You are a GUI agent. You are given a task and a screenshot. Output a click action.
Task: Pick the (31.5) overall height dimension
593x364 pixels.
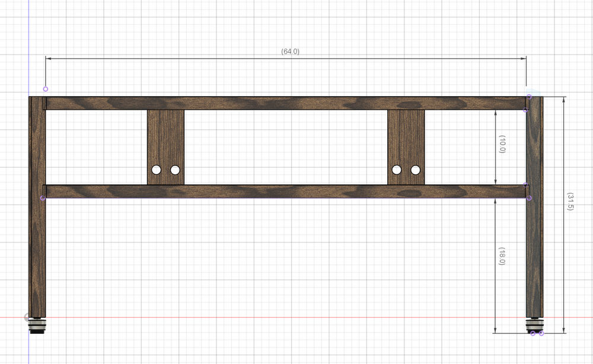pos(570,202)
